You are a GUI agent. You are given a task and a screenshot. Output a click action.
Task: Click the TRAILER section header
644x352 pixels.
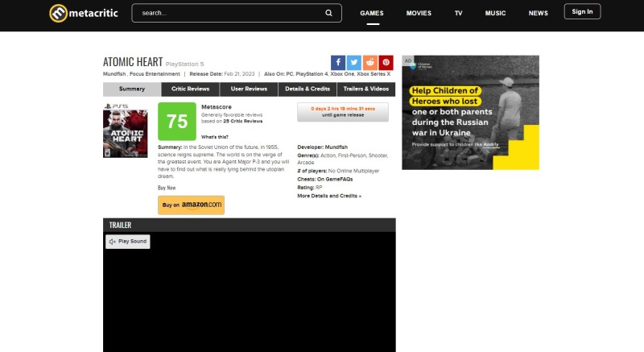250,225
